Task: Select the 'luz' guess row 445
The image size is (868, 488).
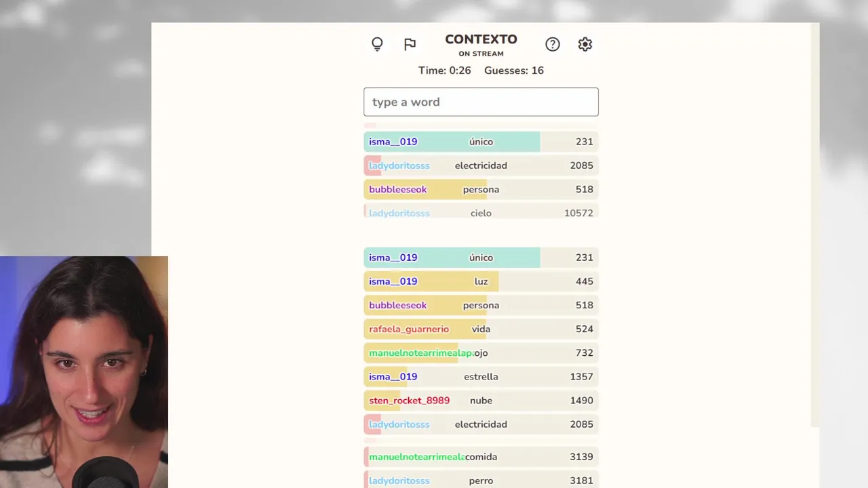Action: point(481,281)
